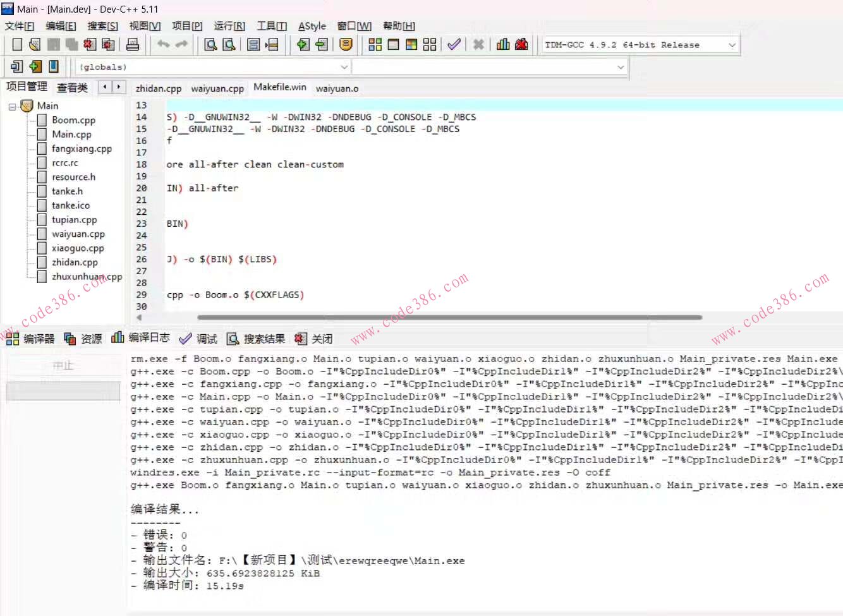Switch to the waiyuan.o editor tab

(337, 88)
